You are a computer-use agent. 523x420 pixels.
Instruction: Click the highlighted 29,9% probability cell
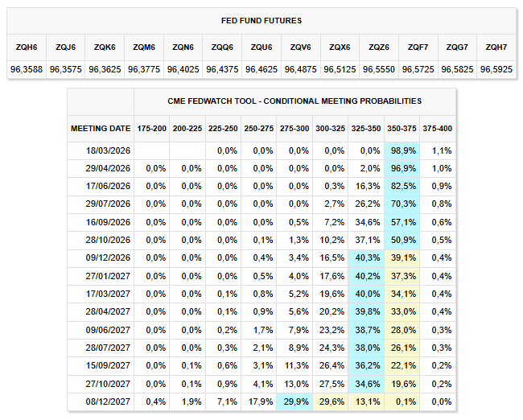pos(294,401)
